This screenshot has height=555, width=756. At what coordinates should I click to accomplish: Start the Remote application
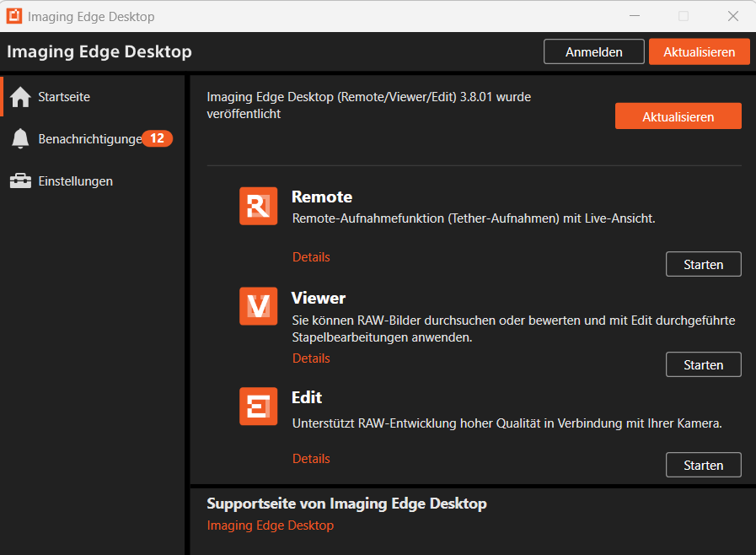click(x=704, y=264)
